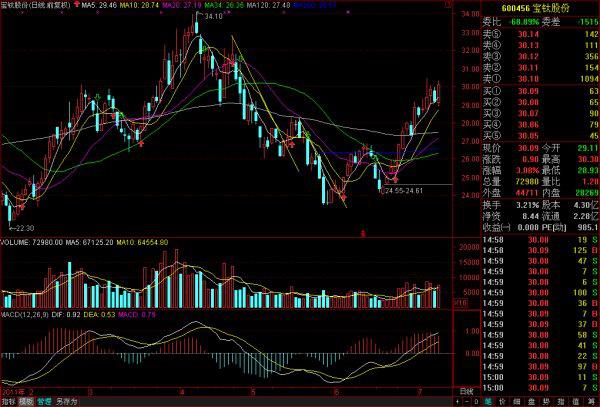Click the 另存为 button
The width and height of the screenshot is (600, 407).
[x=65, y=401]
